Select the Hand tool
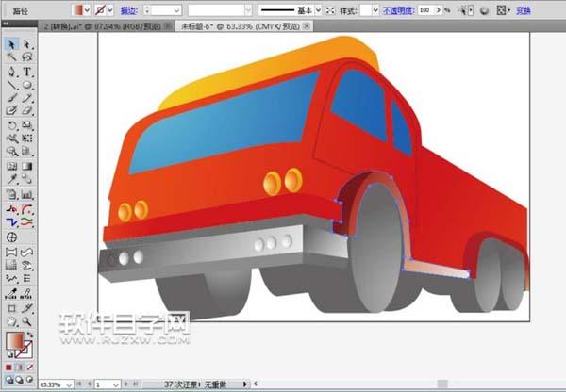The width and height of the screenshot is (566, 392). click(11, 321)
